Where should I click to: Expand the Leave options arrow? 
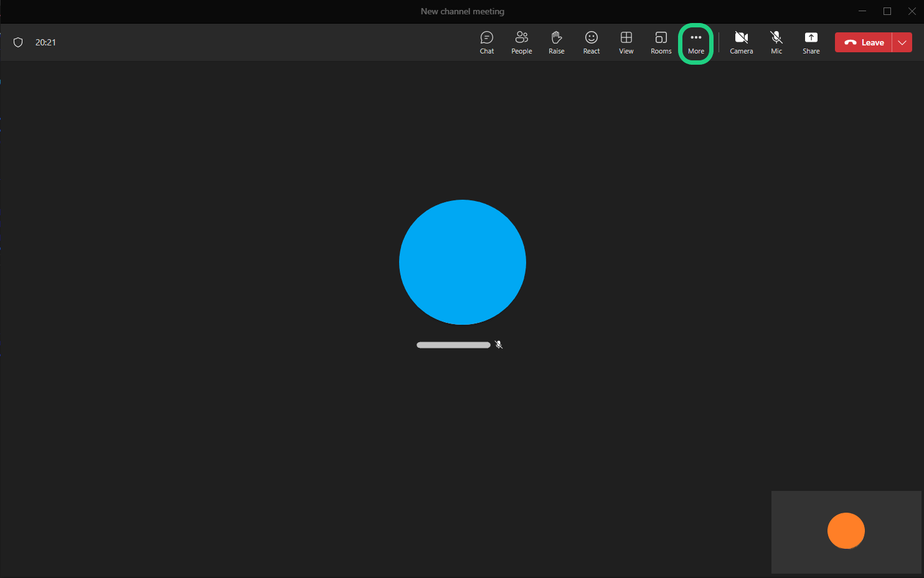coord(902,42)
